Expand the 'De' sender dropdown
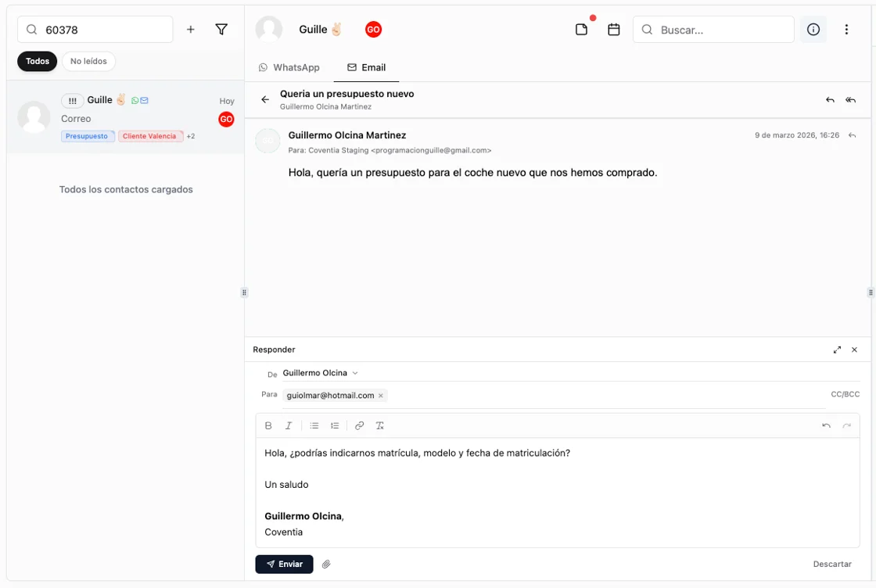Image resolution: width=876 pixels, height=588 pixels. pyautogui.click(x=355, y=373)
